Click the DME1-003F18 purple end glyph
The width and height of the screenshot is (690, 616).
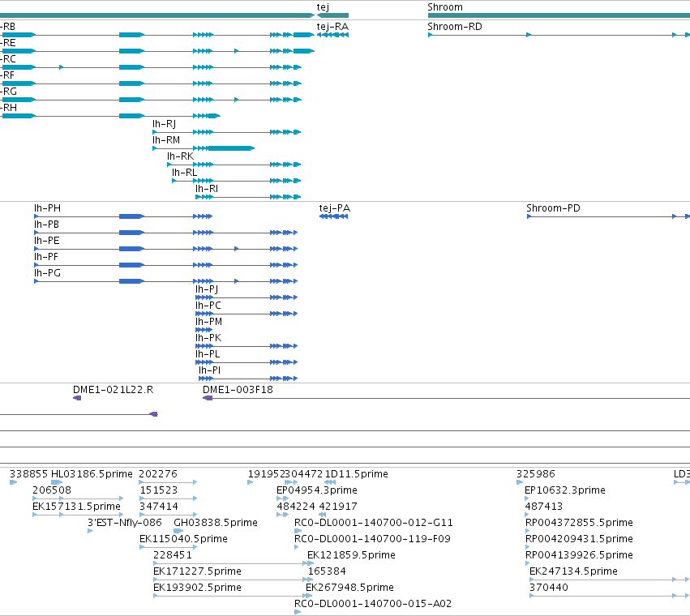(x=208, y=398)
